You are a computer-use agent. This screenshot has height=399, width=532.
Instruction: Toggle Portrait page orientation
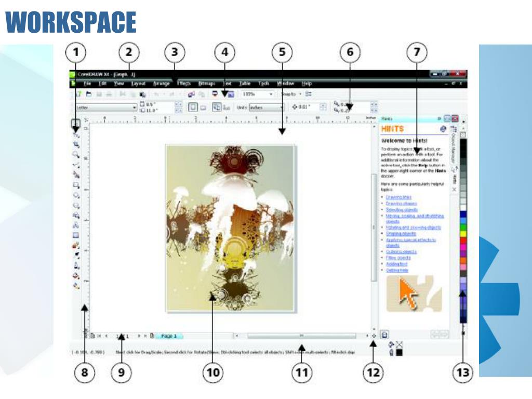tap(193, 108)
